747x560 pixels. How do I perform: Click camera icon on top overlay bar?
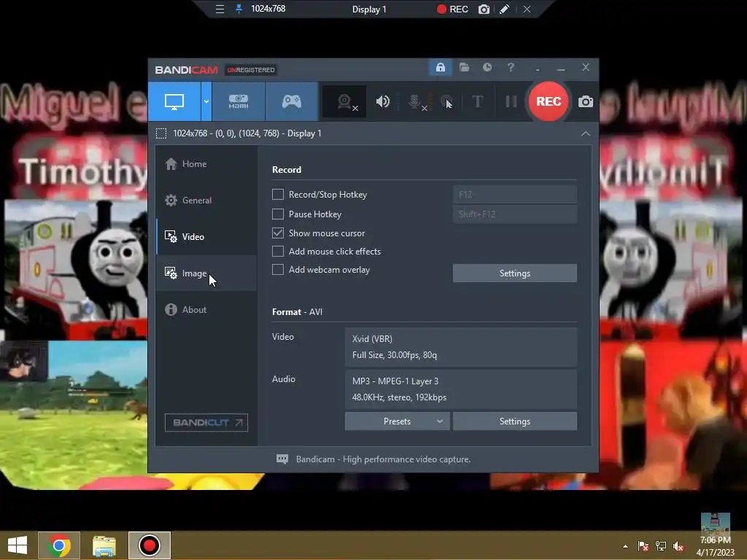click(x=484, y=9)
